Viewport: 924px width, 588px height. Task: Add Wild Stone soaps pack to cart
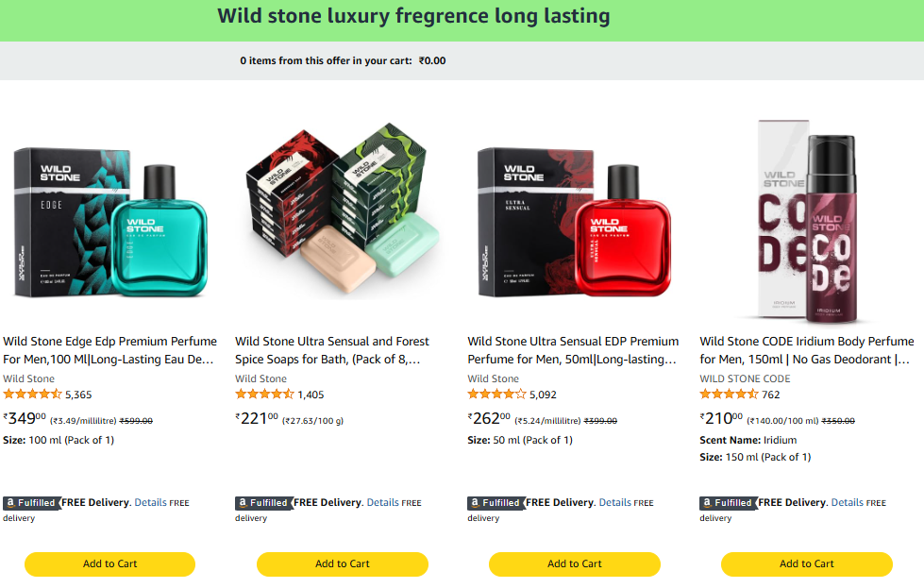click(342, 564)
